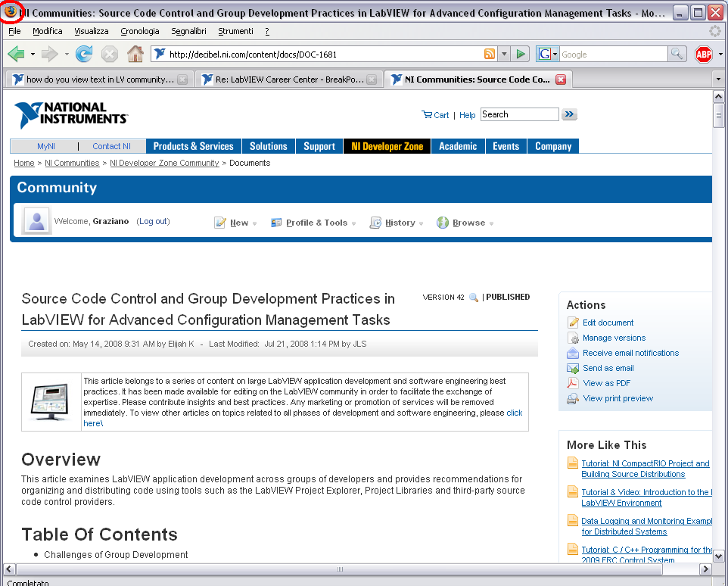Open the Home page icon
This screenshot has width=728, height=586.
click(x=135, y=54)
